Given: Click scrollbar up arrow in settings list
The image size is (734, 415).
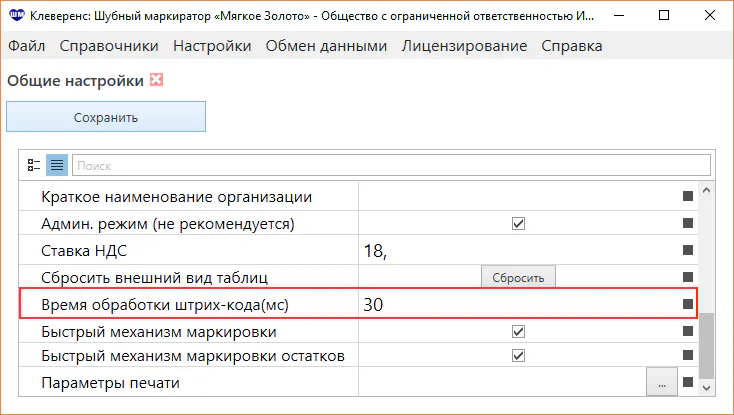Looking at the screenshot, I should pos(707,191).
